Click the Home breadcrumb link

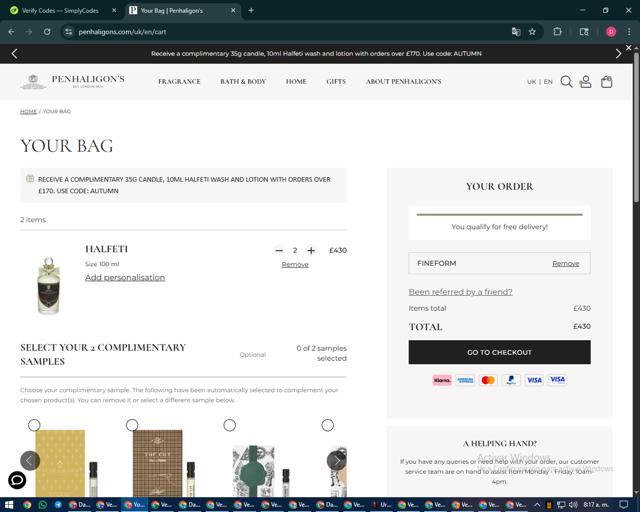coord(28,111)
